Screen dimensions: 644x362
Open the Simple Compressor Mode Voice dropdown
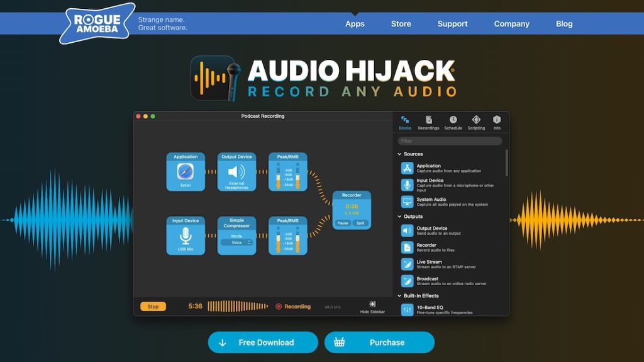click(x=236, y=242)
